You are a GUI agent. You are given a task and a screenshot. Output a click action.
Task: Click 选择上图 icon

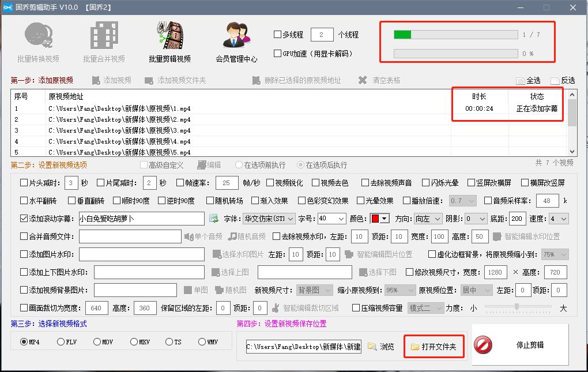click(x=216, y=272)
